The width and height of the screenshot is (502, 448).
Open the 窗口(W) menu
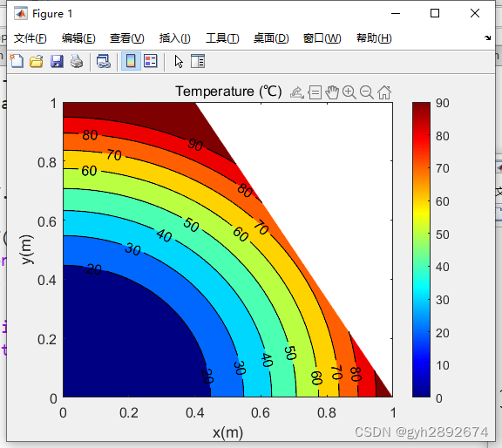322,38
